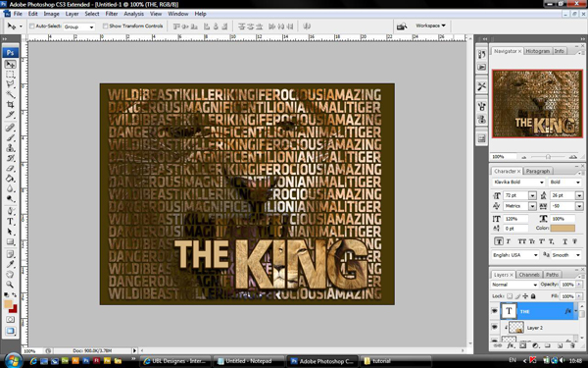Select the Lasso tool
This screenshot has width=588, height=368.
[x=10, y=84]
